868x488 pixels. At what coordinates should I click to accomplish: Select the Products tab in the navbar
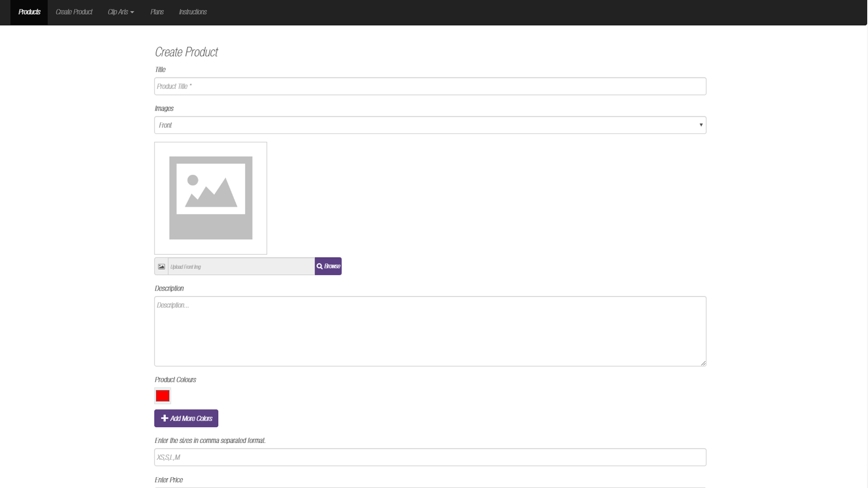[x=29, y=12]
